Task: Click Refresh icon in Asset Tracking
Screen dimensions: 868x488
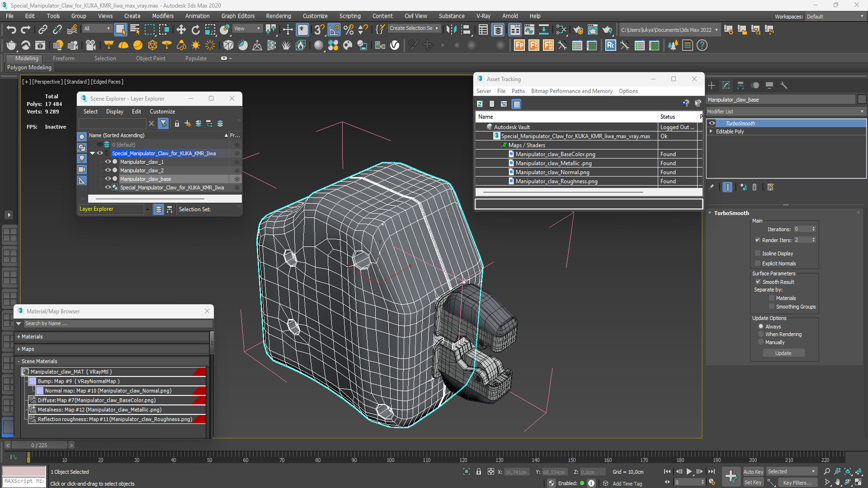Action: click(x=480, y=104)
